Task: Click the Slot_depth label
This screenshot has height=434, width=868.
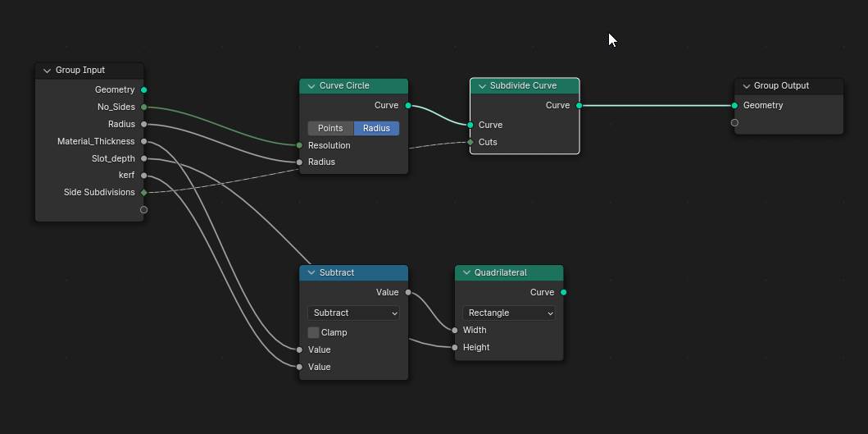Action: [113, 158]
